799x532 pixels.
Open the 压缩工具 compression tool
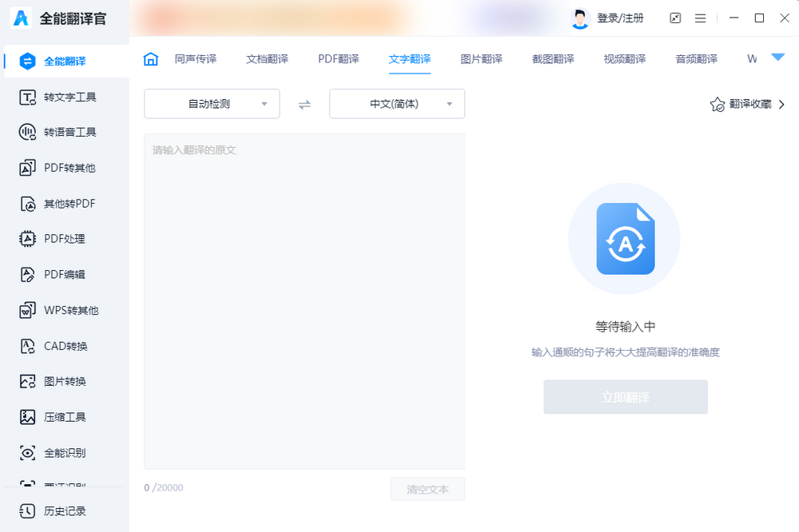(64, 416)
